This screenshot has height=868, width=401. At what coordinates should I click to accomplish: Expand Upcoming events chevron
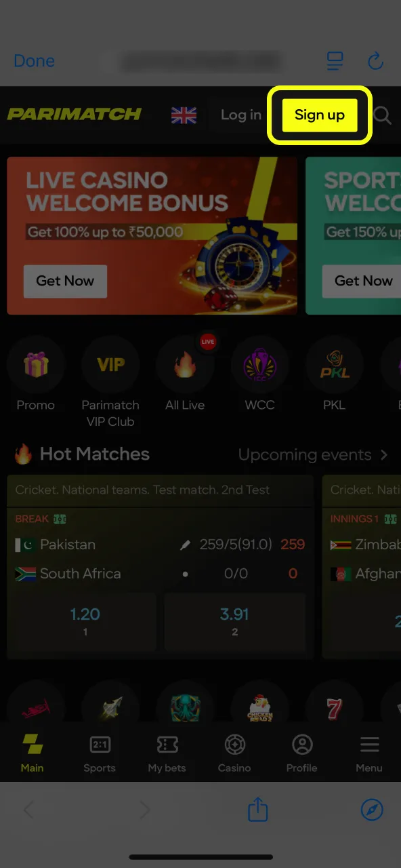384,454
